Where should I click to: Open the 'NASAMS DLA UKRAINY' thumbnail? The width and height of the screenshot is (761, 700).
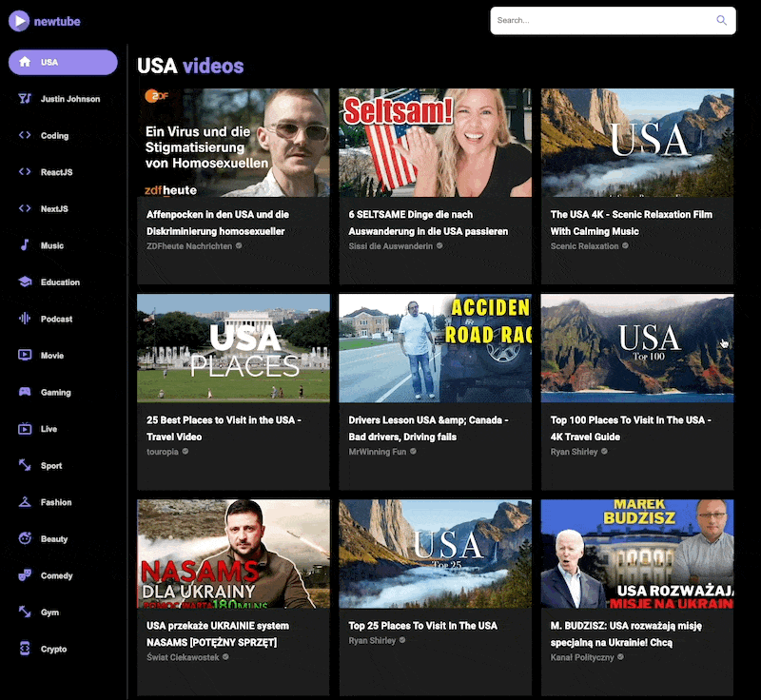233,554
